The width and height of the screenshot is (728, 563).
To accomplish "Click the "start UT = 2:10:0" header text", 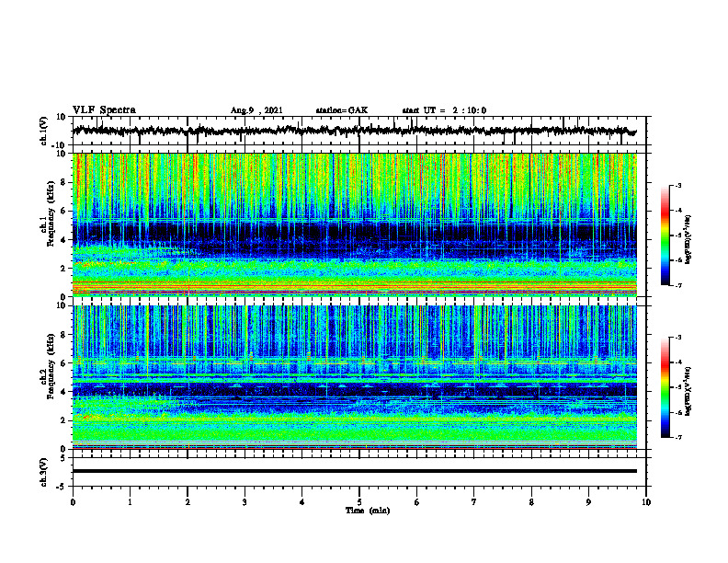I will 444,110.
